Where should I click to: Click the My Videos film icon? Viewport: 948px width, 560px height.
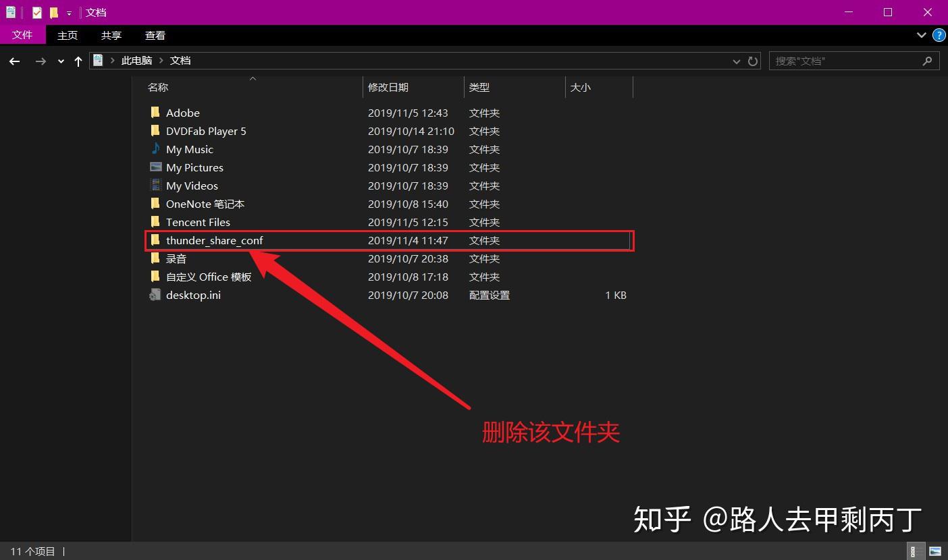155,186
